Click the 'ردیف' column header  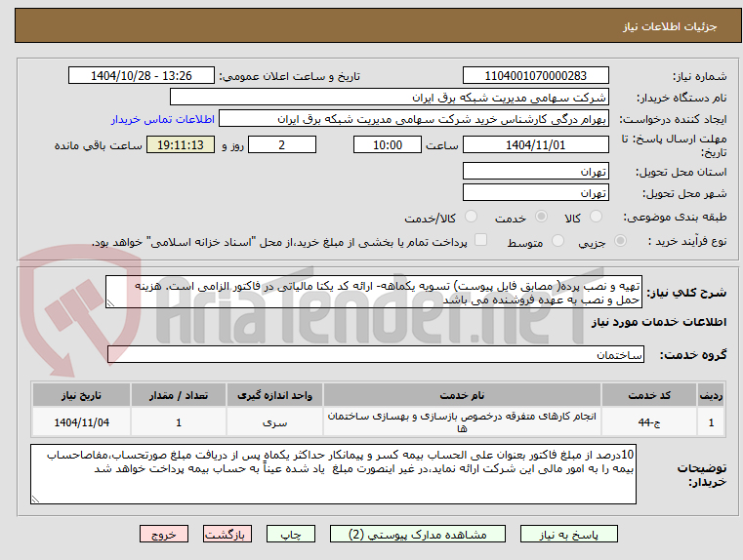pyautogui.click(x=711, y=395)
